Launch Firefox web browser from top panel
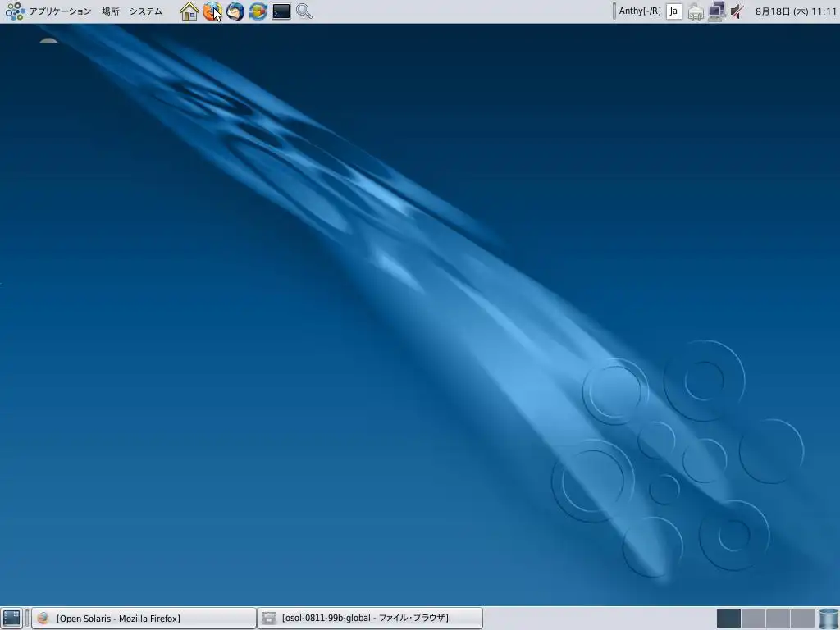Image resolution: width=840 pixels, height=630 pixels. point(212,11)
